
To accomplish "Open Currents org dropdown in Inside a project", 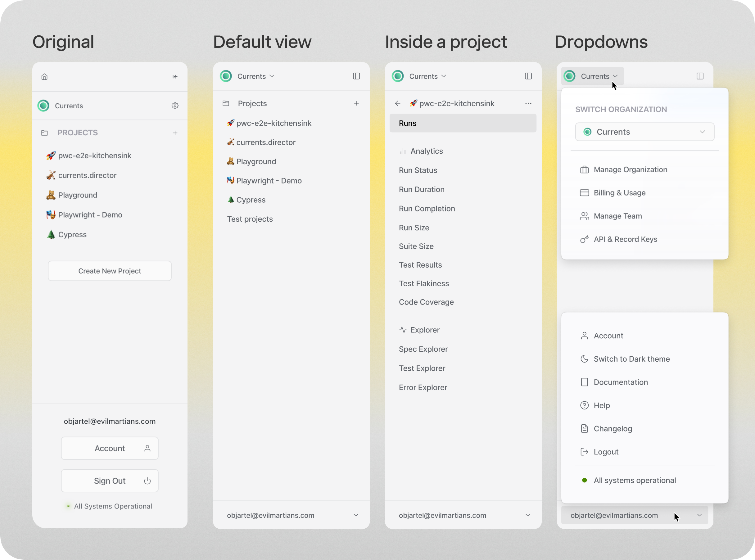I will [x=427, y=76].
